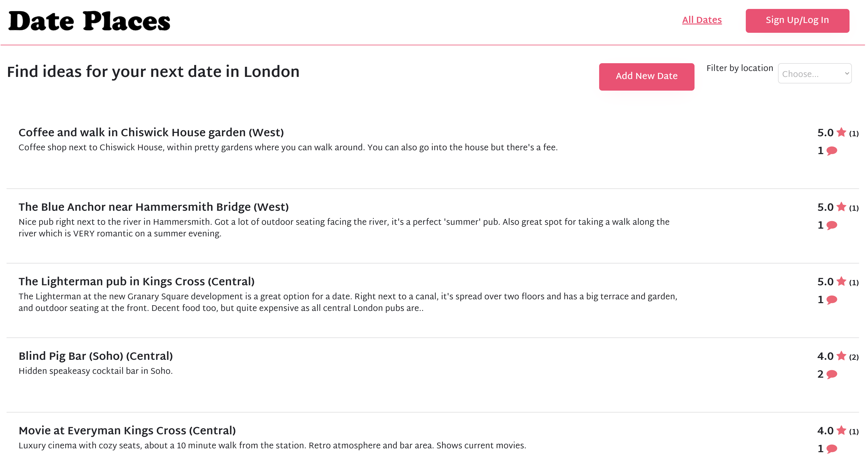Click the Date Places logo
Screen dimensions: 868x465
(x=89, y=21)
